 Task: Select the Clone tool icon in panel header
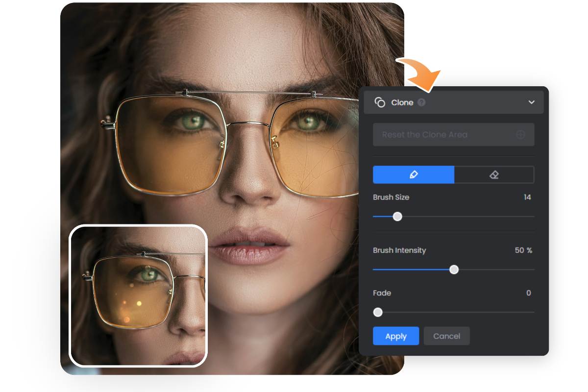point(380,102)
